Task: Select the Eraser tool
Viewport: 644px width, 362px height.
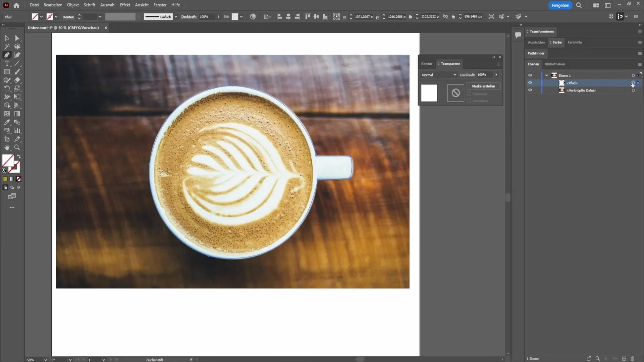Action: click(x=17, y=80)
